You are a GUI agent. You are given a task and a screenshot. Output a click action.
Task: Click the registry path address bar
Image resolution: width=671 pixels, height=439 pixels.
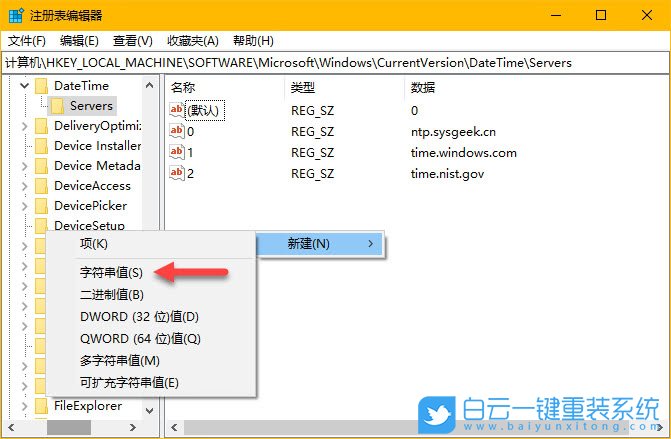pos(335,63)
